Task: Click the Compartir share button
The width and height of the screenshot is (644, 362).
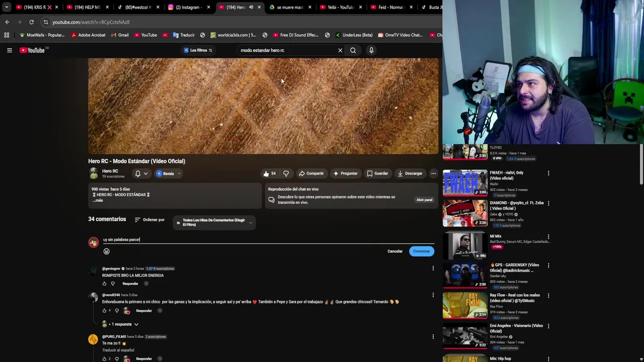Action: [311, 173]
